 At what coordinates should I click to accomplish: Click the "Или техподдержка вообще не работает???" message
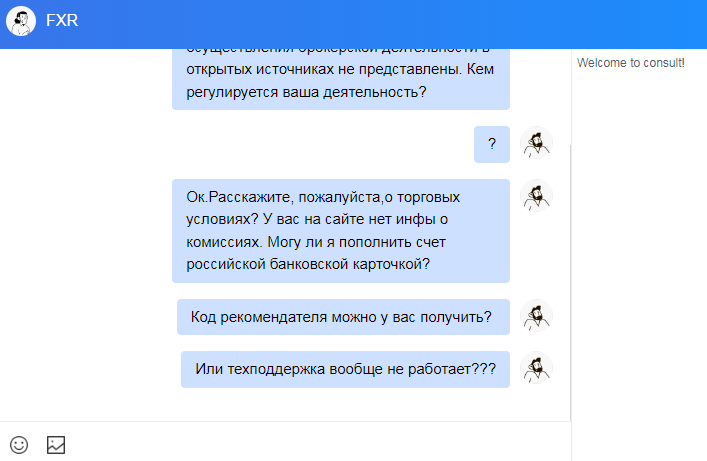pos(345,369)
